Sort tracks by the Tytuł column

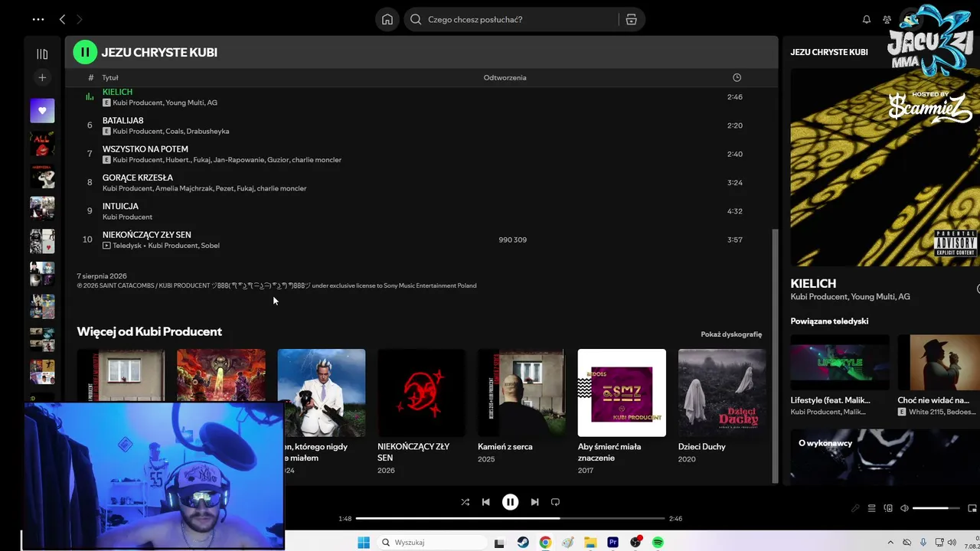coord(110,77)
